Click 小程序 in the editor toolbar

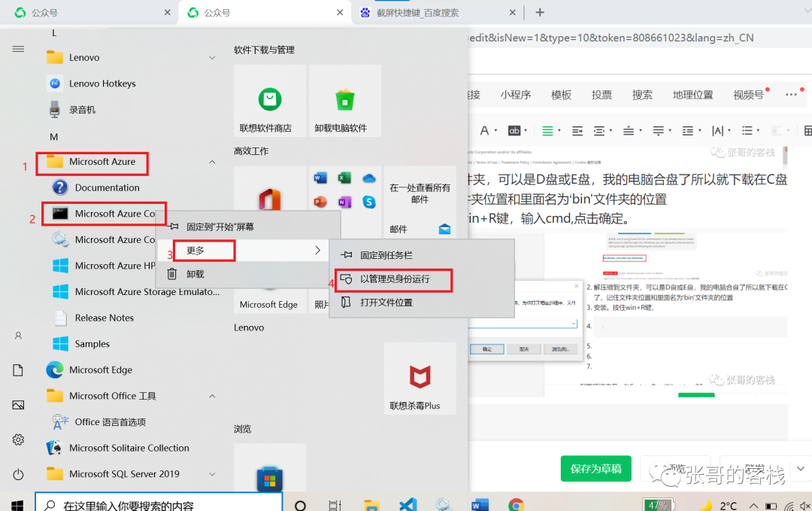[515, 95]
